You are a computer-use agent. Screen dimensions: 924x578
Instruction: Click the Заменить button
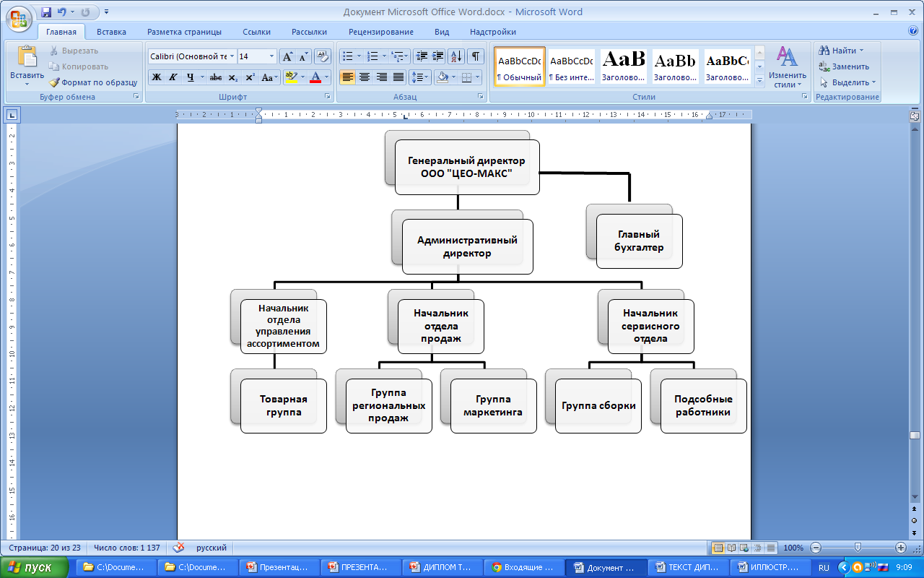(x=844, y=66)
